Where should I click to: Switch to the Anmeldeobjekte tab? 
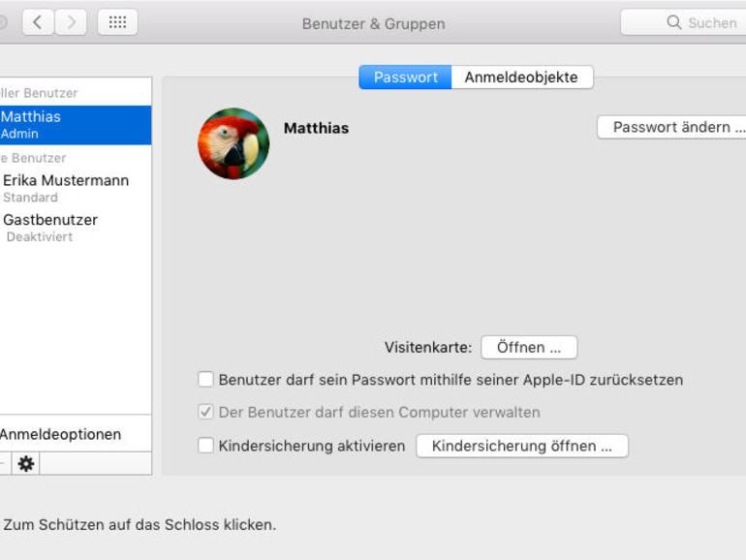(522, 78)
